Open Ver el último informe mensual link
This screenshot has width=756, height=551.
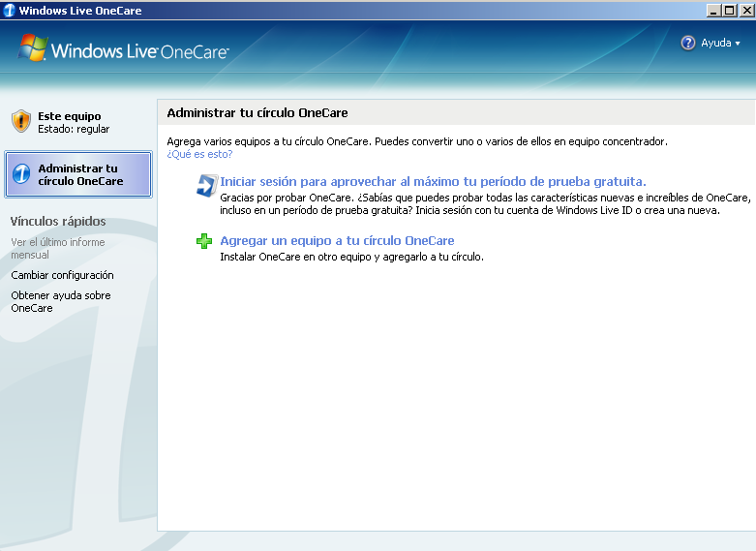pos(58,248)
